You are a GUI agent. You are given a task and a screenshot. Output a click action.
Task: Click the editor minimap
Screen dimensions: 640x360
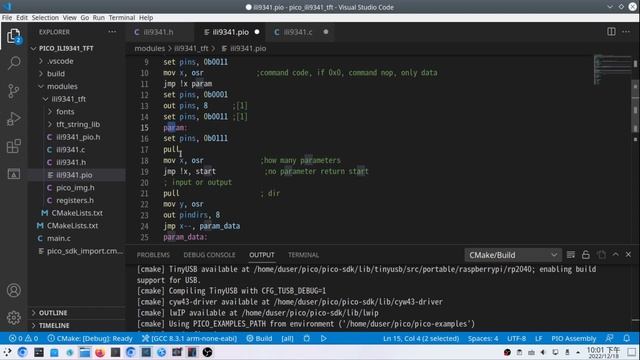612,69
